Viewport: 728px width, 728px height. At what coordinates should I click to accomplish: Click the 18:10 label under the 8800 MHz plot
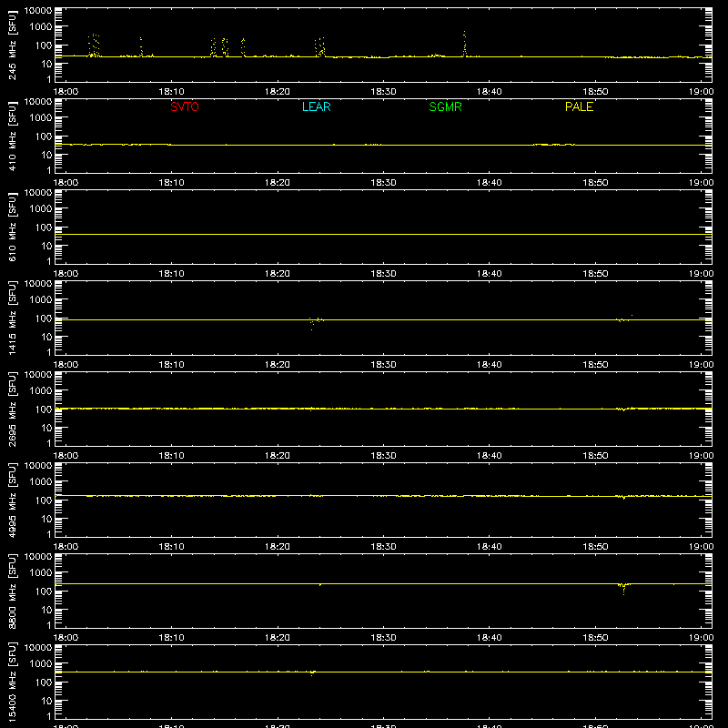point(171,638)
